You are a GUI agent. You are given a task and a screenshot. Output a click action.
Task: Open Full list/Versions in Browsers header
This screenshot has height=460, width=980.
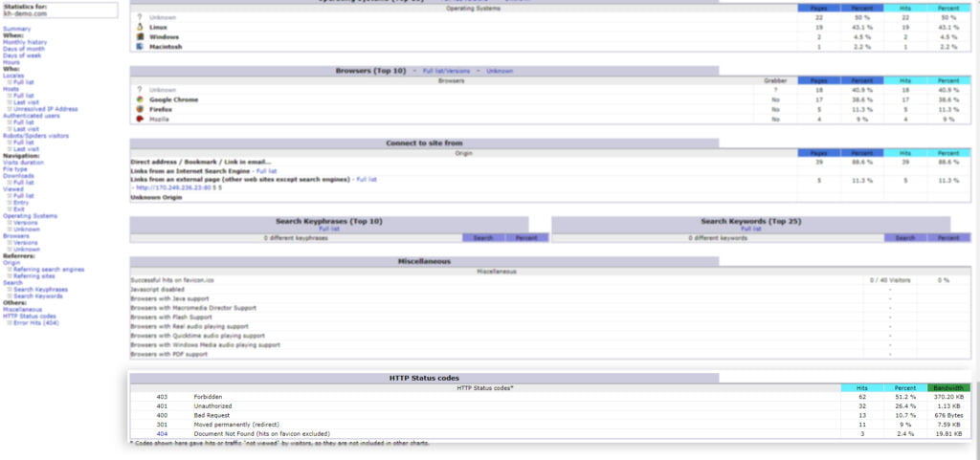[446, 71]
